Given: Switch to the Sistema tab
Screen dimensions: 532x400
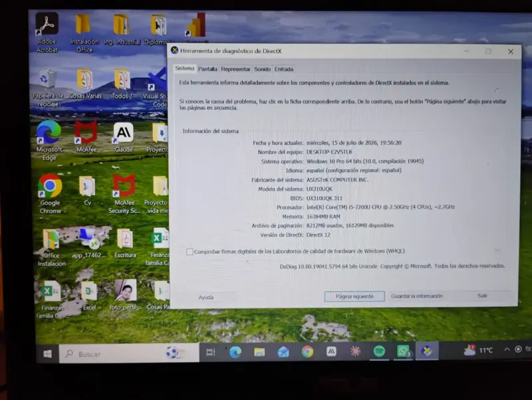Looking at the screenshot, I should coord(185,68).
